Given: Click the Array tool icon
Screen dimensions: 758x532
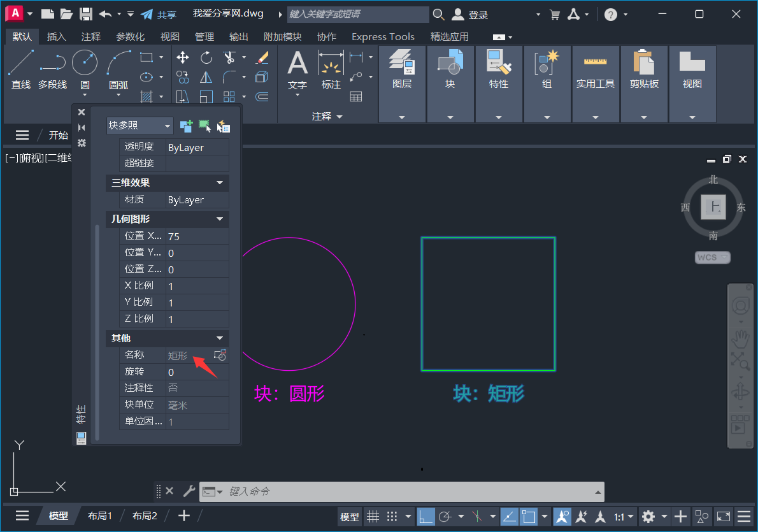Looking at the screenshot, I should point(229,97).
